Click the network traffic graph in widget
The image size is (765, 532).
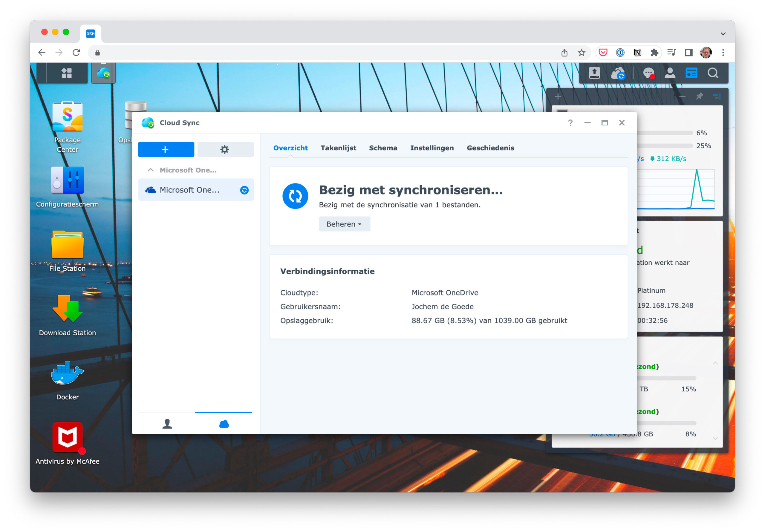[x=676, y=189]
